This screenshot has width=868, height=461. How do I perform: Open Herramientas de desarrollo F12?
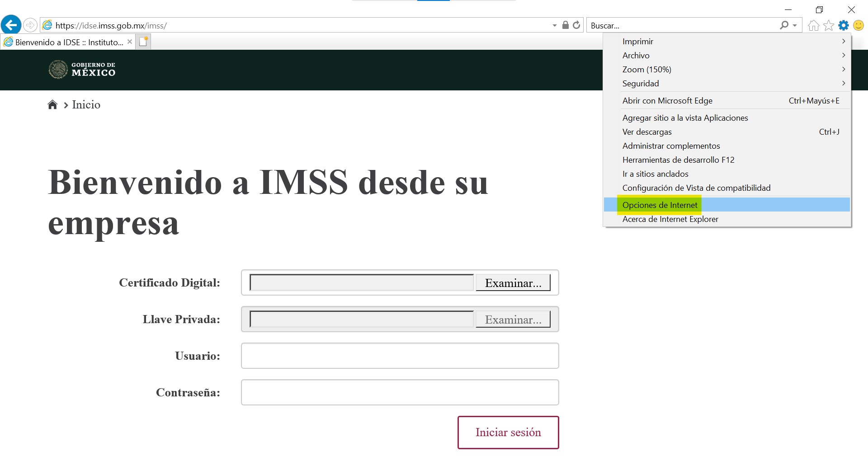click(727, 160)
